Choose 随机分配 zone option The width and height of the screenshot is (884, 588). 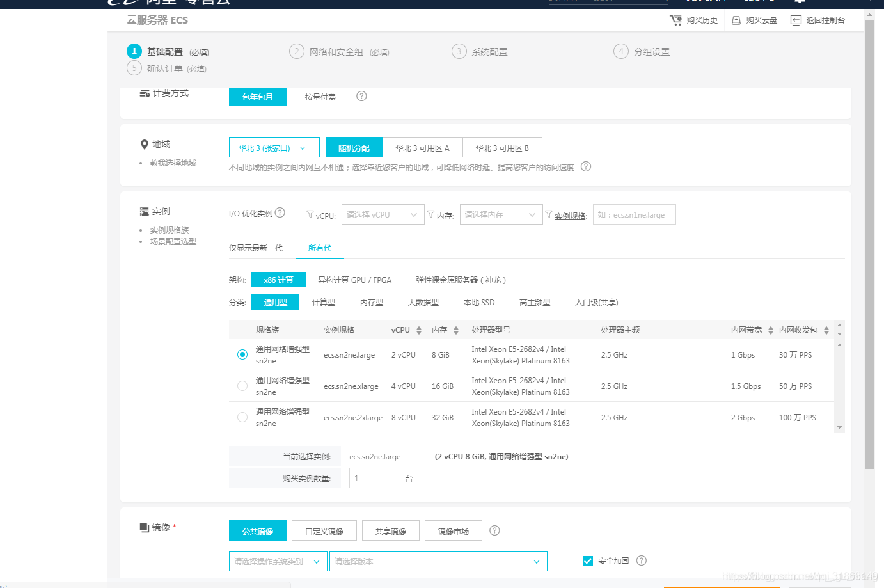click(x=354, y=148)
